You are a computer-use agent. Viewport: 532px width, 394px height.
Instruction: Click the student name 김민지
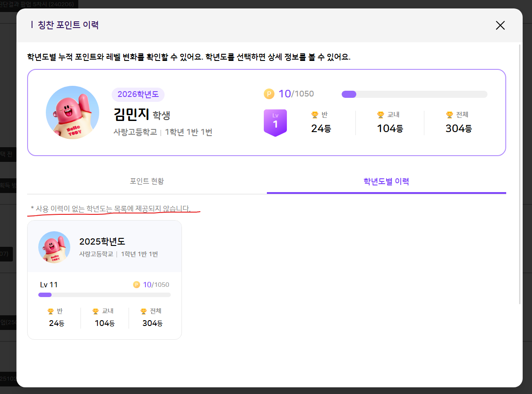[131, 115]
